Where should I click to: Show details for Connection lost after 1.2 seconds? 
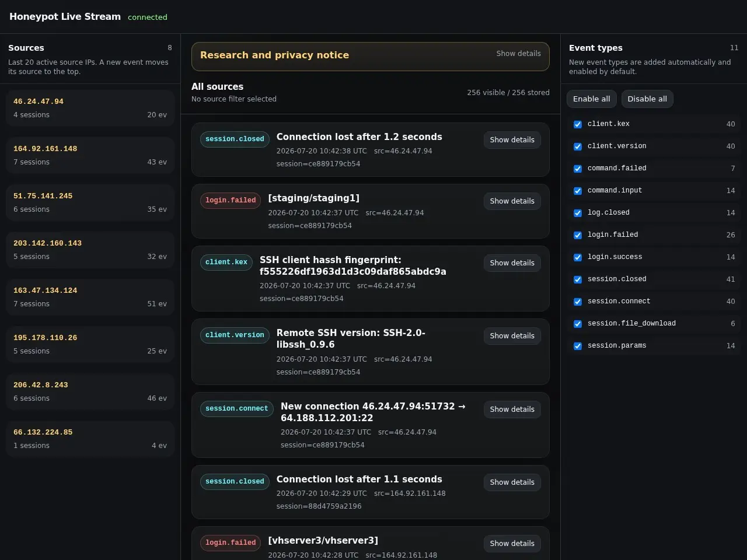[512, 140]
